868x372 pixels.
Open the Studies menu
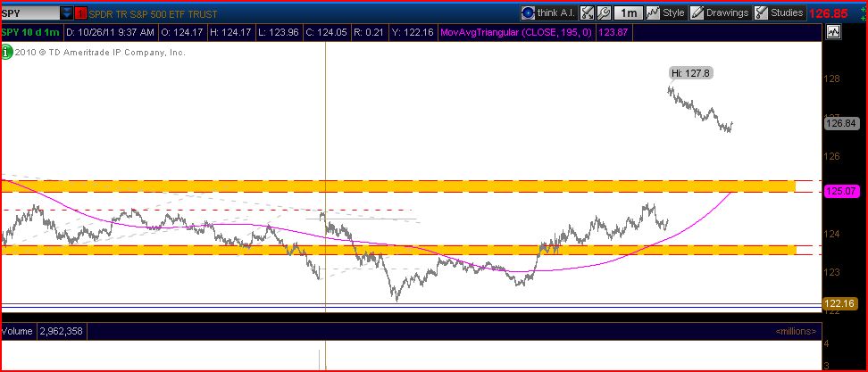[779, 12]
